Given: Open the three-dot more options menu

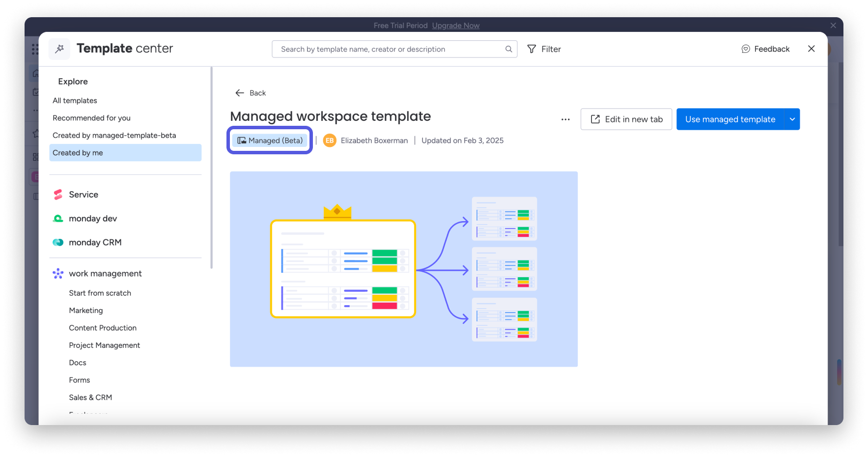Looking at the screenshot, I should pyautogui.click(x=565, y=119).
